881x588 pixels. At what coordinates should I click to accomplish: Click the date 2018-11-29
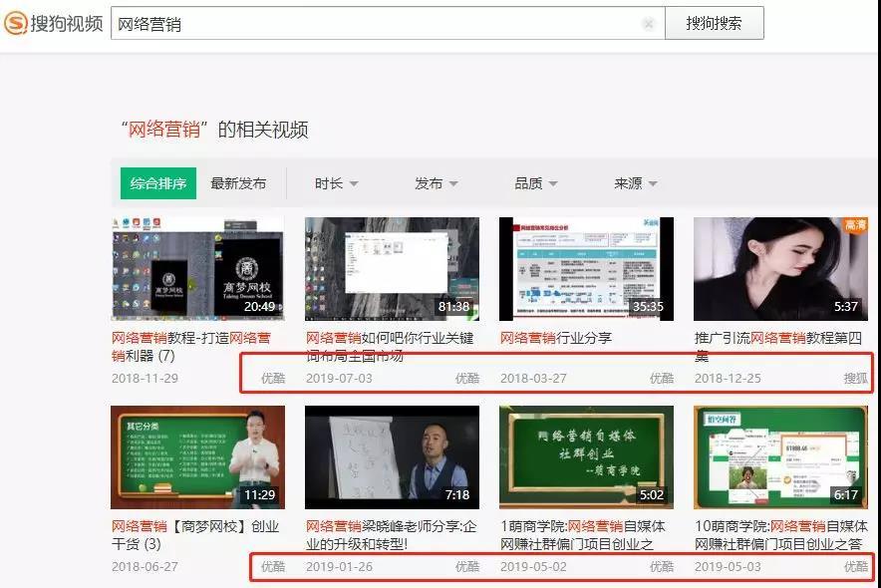(145, 379)
